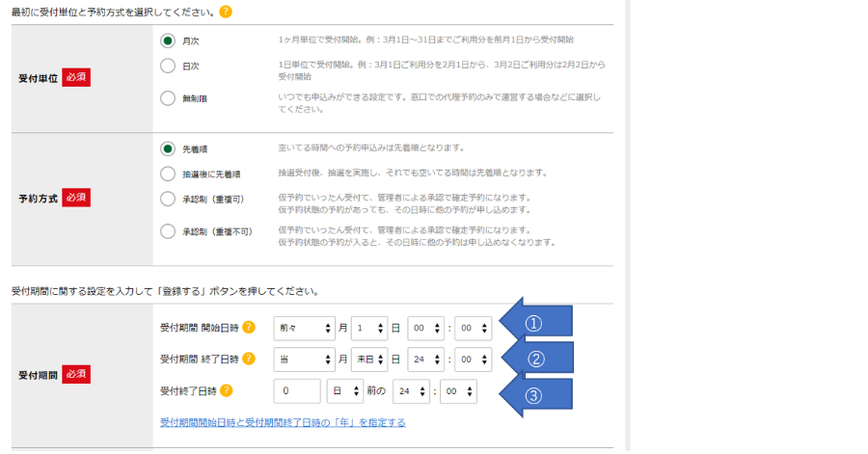Viewport: 868px width, 454px height.
Task: Click help icon next to 受付終了日時
Action: pyautogui.click(x=227, y=390)
